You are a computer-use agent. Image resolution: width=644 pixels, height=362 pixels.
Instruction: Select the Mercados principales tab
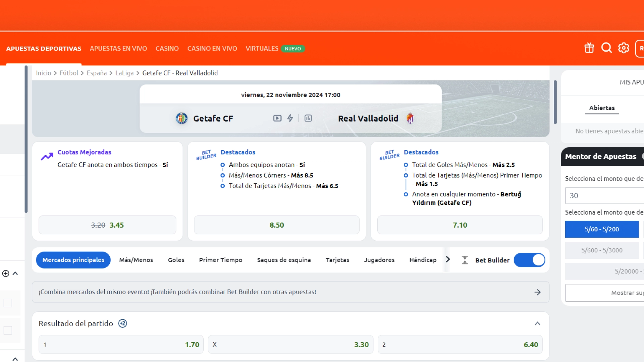coord(73,260)
